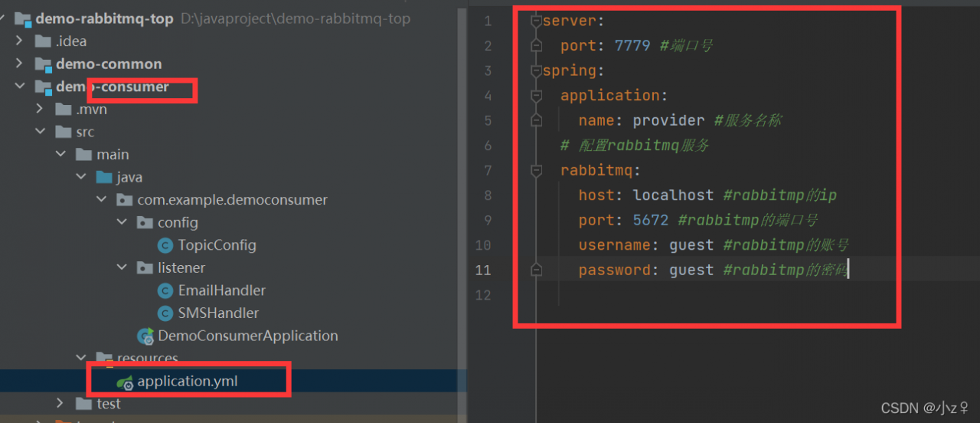Expand the test folder chevron
Screen dimensions: 980x423
coord(60,403)
